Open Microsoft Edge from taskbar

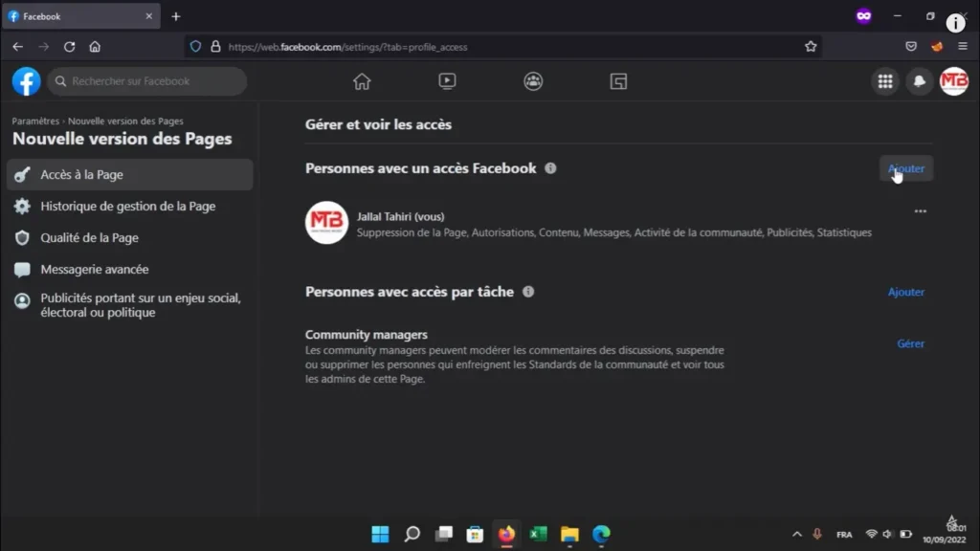pos(601,534)
